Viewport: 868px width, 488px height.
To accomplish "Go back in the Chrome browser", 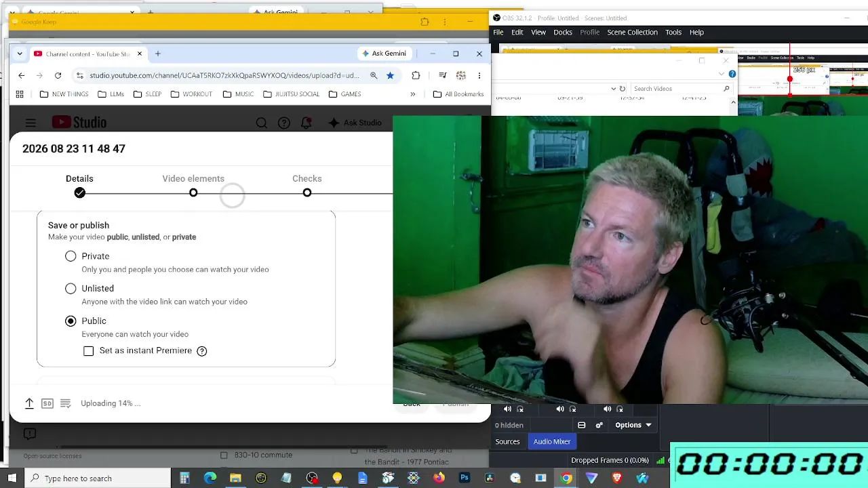I will point(22,75).
